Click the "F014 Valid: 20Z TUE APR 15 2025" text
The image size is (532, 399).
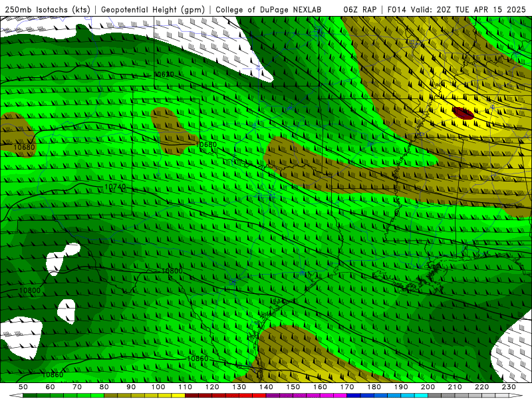pyautogui.click(x=456, y=9)
